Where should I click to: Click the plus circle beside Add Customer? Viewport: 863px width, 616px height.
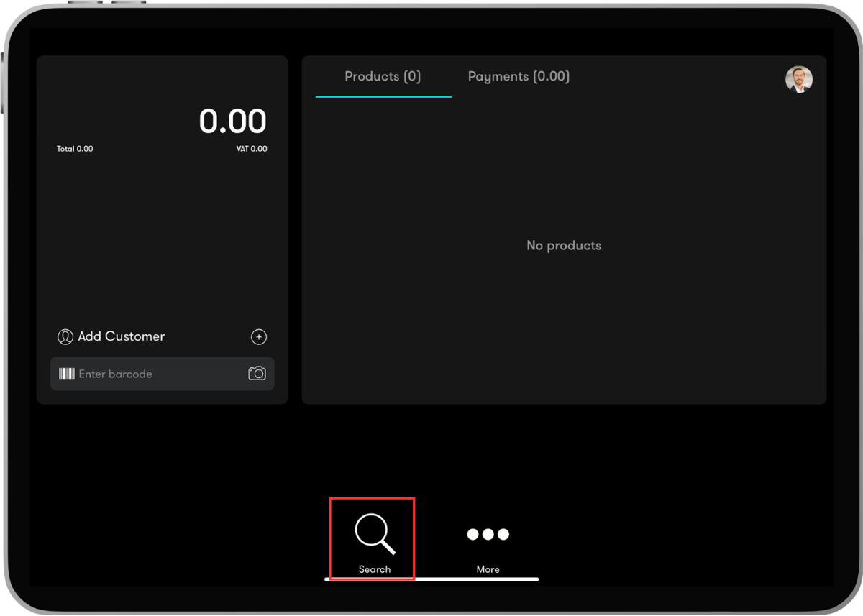tap(259, 336)
